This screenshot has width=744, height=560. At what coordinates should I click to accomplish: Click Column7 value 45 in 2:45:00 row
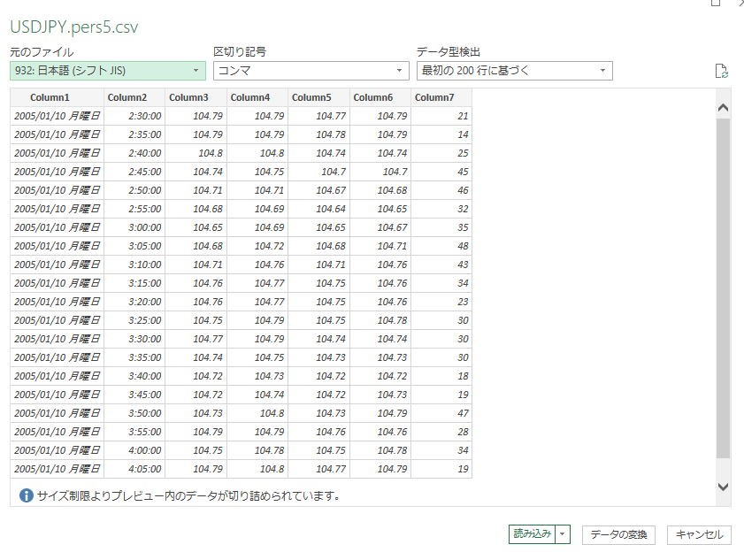441,172
